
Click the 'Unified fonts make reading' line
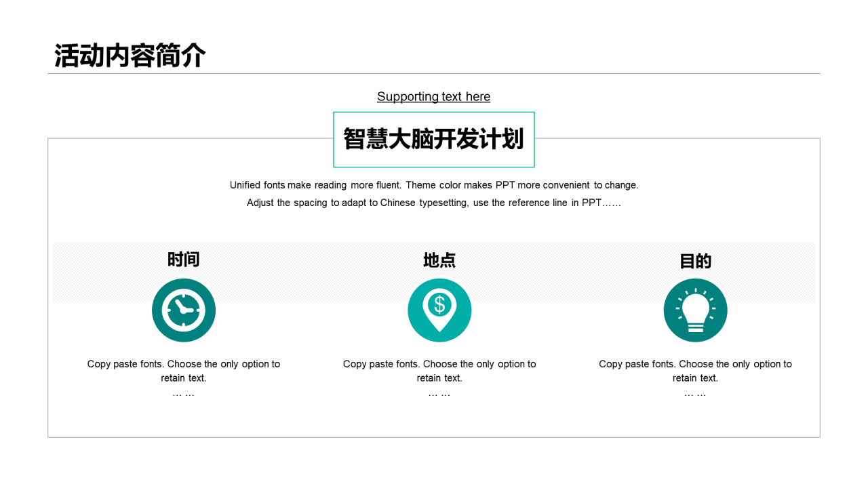[x=434, y=185]
